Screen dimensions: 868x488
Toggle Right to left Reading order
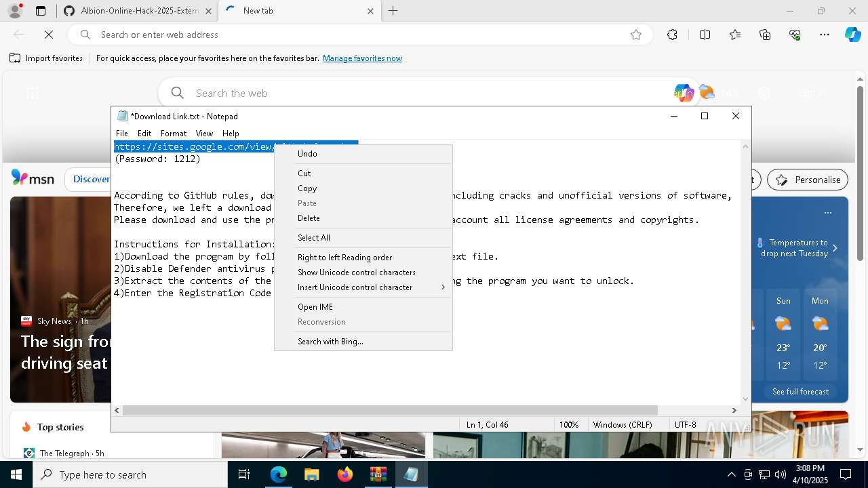pyautogui.click(x=363, y=258)
